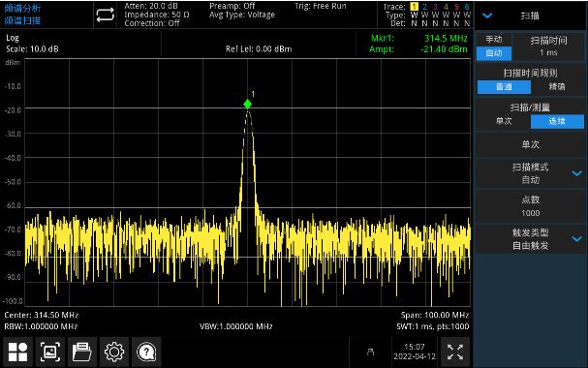
Task: Click the Ampt -21.40 dBm readout
Action: pyautogui.click(x=418, y=49)
